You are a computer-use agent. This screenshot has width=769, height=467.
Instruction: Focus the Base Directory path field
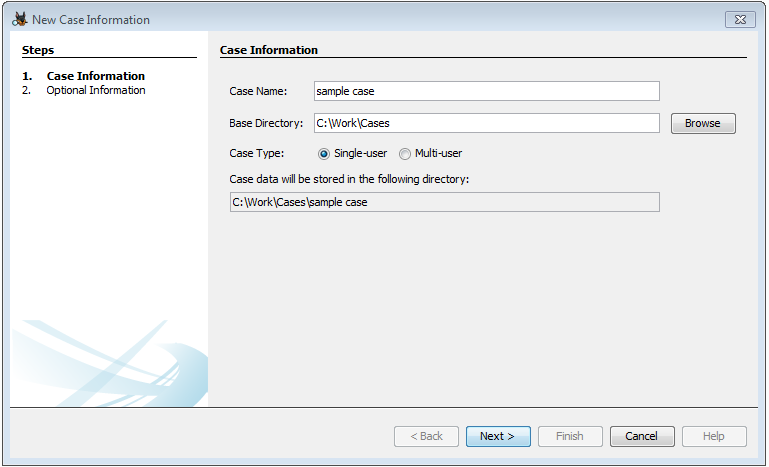(486, 123)
